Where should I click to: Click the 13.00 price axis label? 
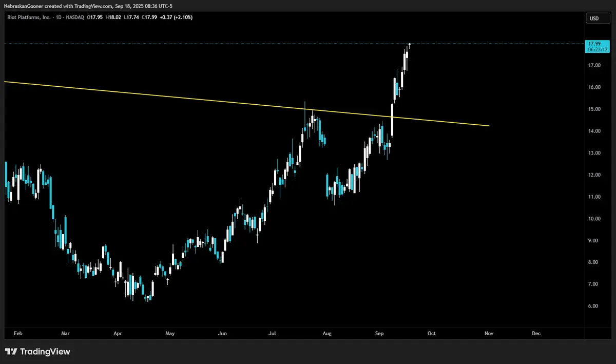[594, 153]
